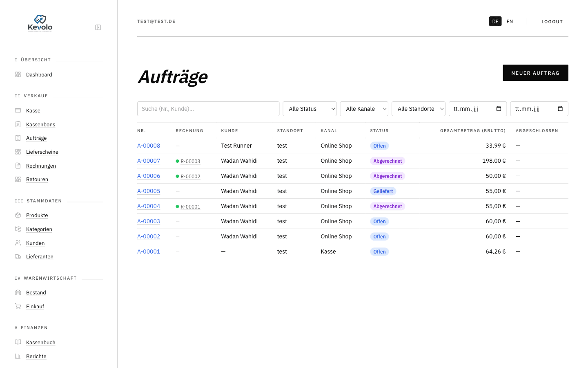The image size is (588, 368).
Task: Open invoice R-00002
Action: pos(190,176)
